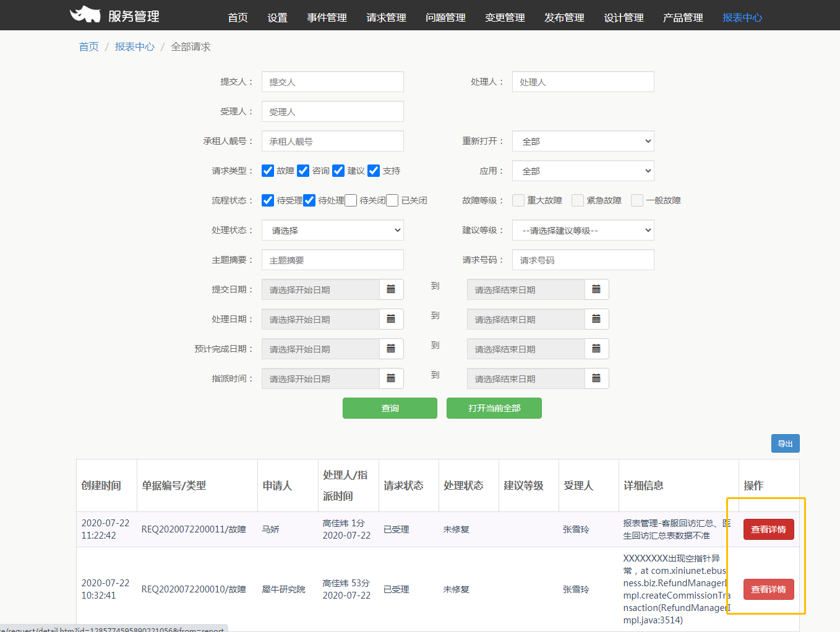Click the blue 导出 button
The height and width of the screenshot is (632, 840).
(x=786, y=443)
